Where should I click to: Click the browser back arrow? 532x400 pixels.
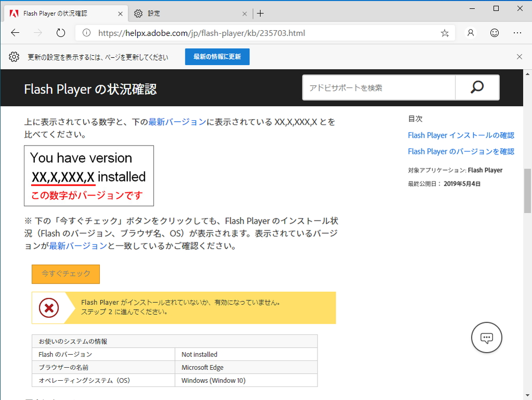(x=15, y=32)
